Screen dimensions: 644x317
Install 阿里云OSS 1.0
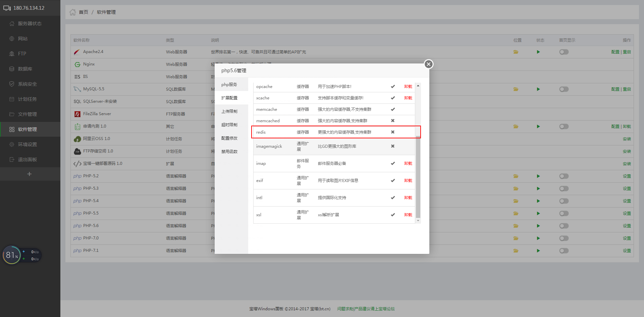(627, 139)
